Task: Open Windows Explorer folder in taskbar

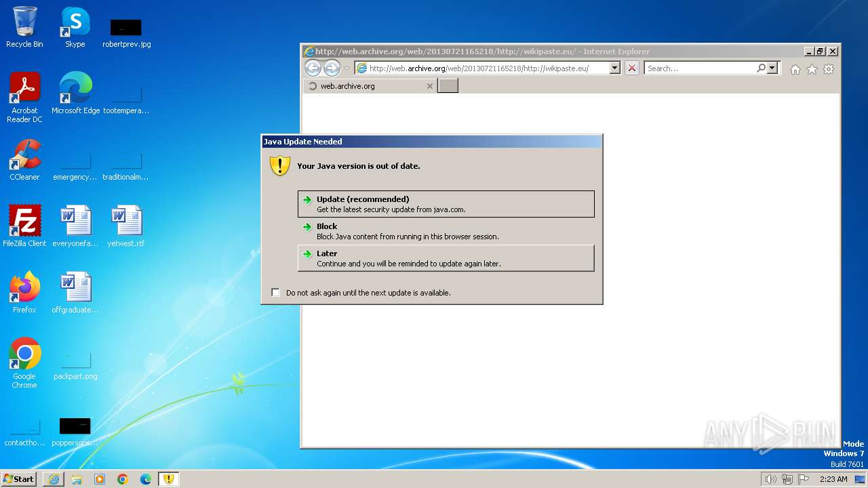Action: pos(77,479)
